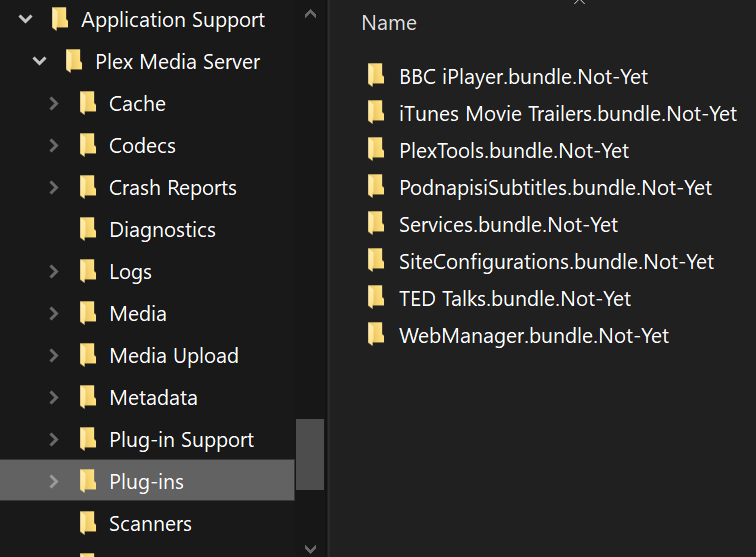Click the PodnapisiSubtitles bundle folder icon
Image resolution: width=756 pixels, height=557 pixels.
[x=376, y=187]
